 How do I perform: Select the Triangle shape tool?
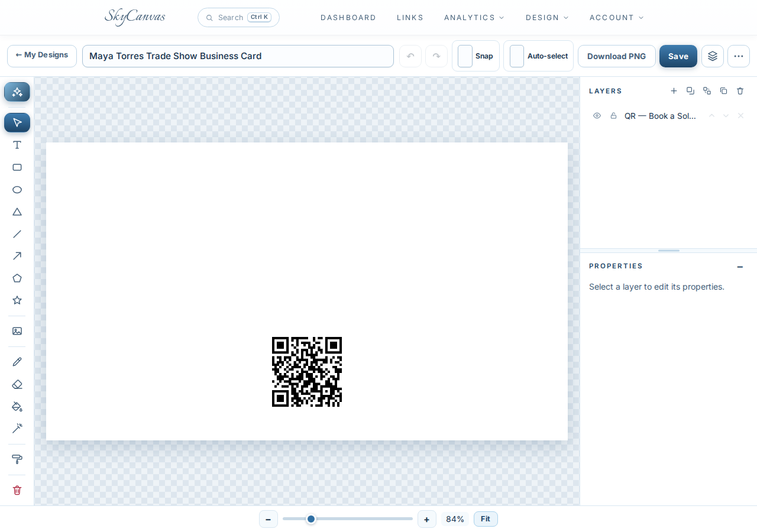(x=17, y=212)
